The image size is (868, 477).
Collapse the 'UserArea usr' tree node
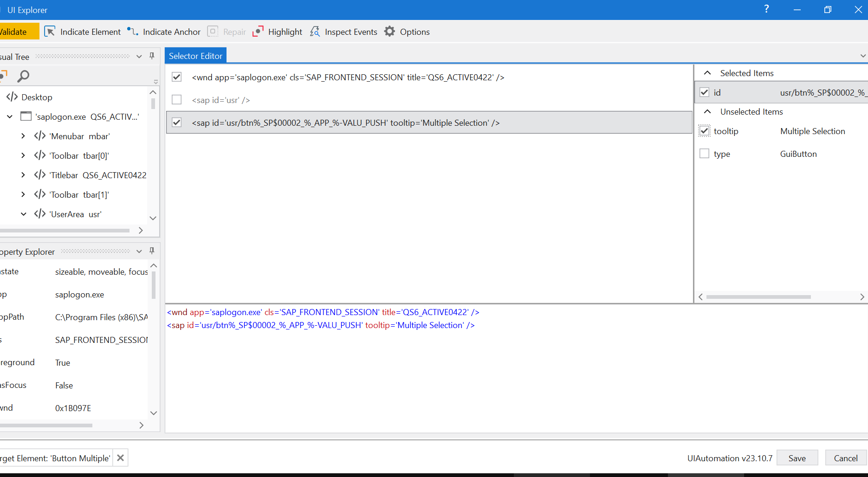(x=23, y=214)
